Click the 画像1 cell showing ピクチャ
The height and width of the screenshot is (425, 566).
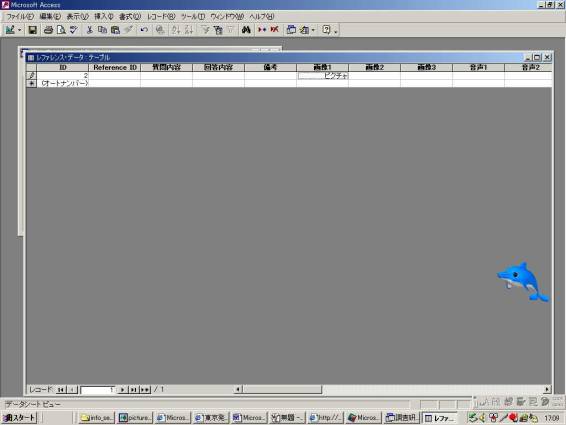pyautogui.click(x=323, y=76)
